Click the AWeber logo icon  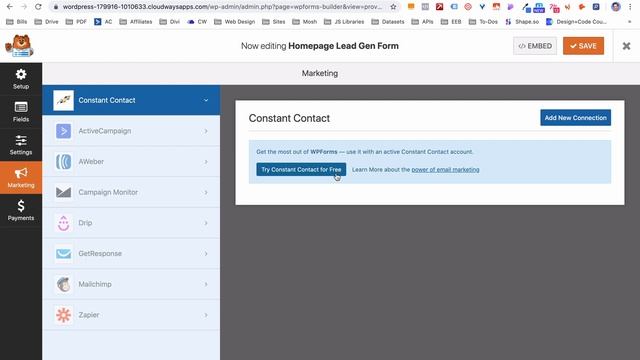click(x=63, y=162)
